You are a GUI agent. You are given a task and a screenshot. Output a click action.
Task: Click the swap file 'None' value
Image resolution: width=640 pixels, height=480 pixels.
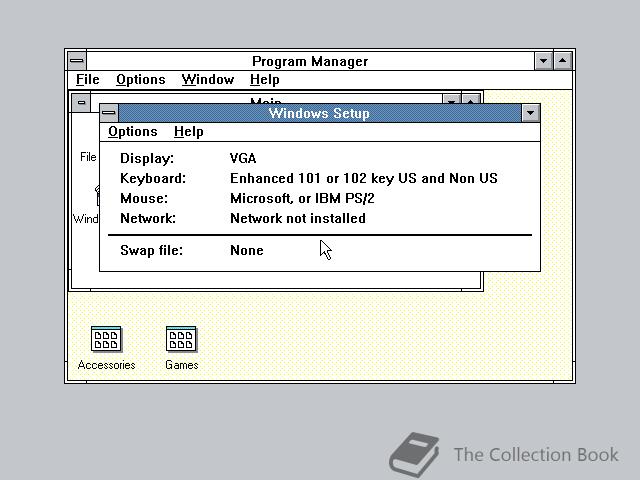pyautogui.click(x=247, y=250)
